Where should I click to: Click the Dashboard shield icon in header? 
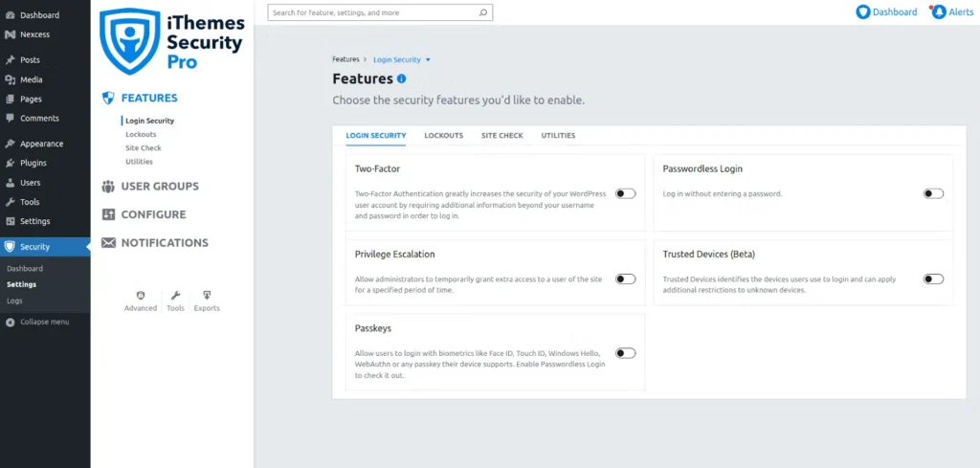(863, 12)
